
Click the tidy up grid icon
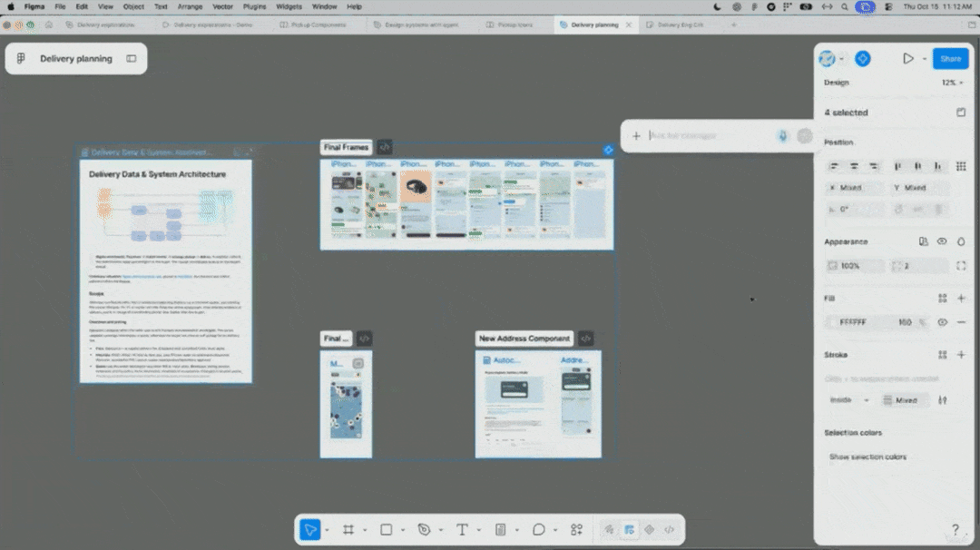pyautogui.click(x=961, y=166)
